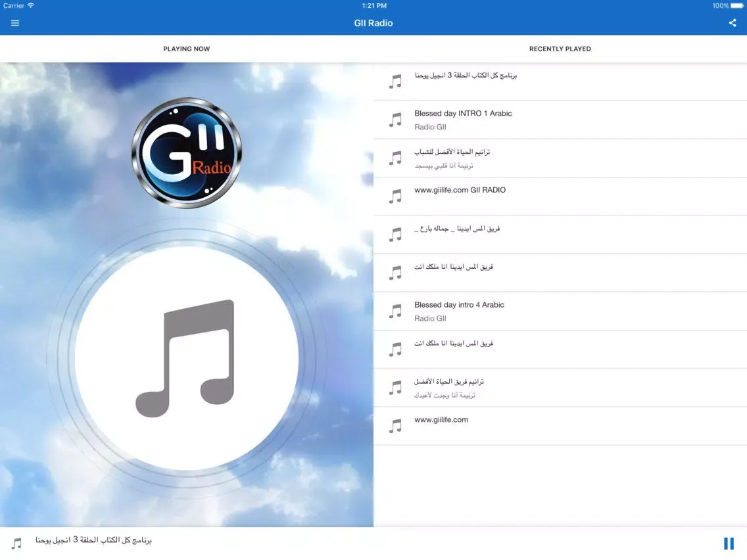Click music note icon beside Blessed day INTRO 1 Arabic
Viewport: 747px width, 560px height.
(x=395, y=120)
